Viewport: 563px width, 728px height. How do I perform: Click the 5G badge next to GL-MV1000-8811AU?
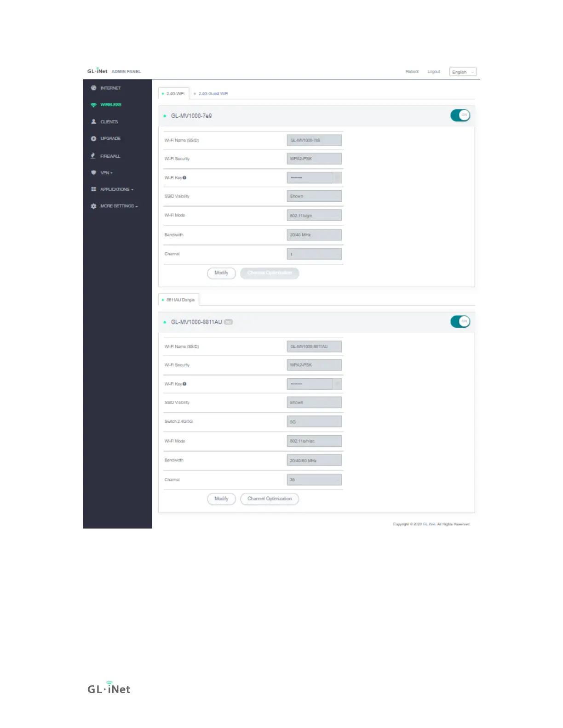(x=228, y=322)
